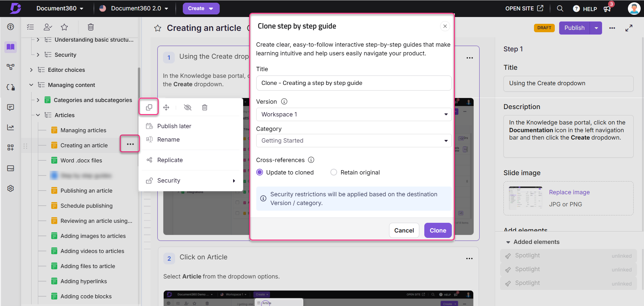Open the announcements megaphone icon
Screen dimensions: 644x306
pos(607,9)
